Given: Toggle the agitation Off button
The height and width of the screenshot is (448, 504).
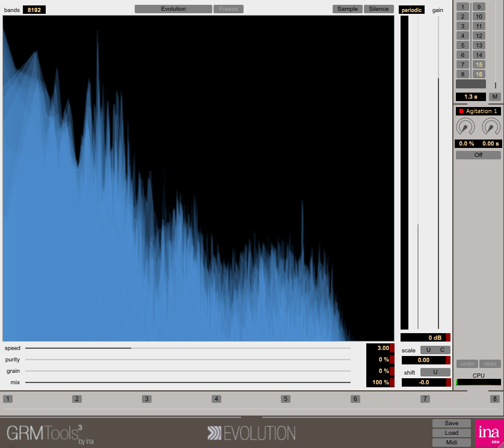Looking at the screenshot, I should tap(478, 155).
